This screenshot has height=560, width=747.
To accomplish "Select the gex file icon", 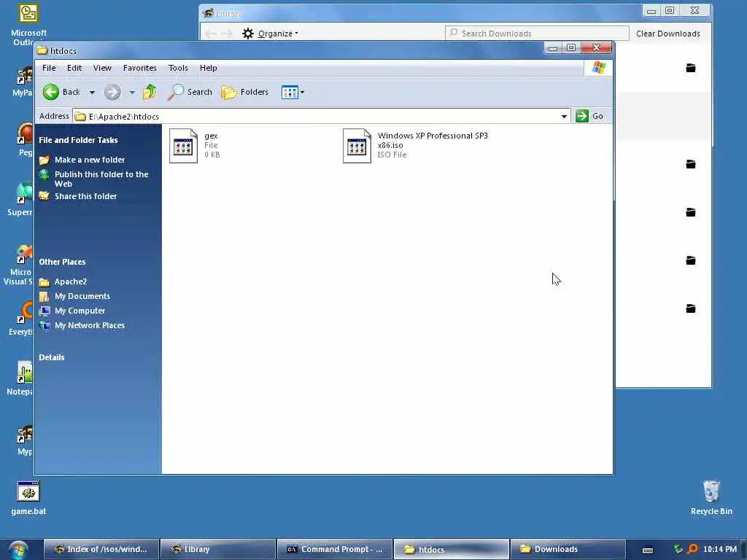I will coord(183,146).
